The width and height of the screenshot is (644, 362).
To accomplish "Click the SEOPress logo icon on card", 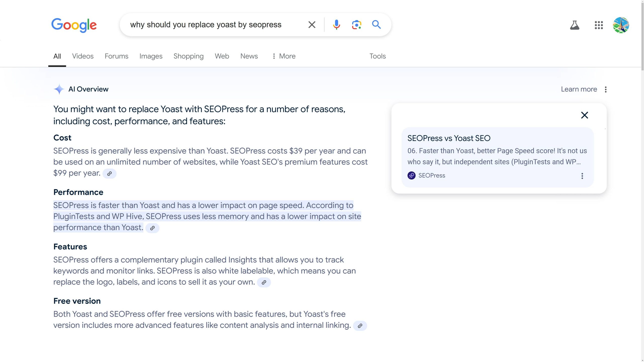I will [411, 175].
